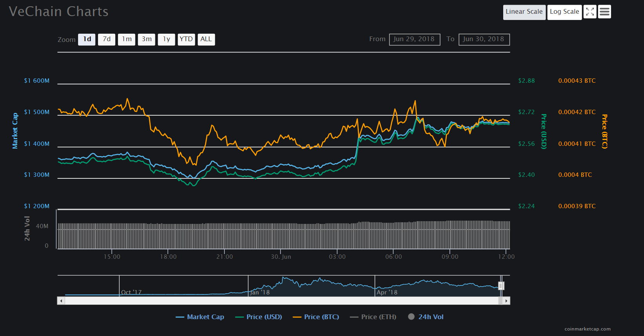644x336 pixels.
Task: Toggle 24h Vol series in legend
Action: 426,317
